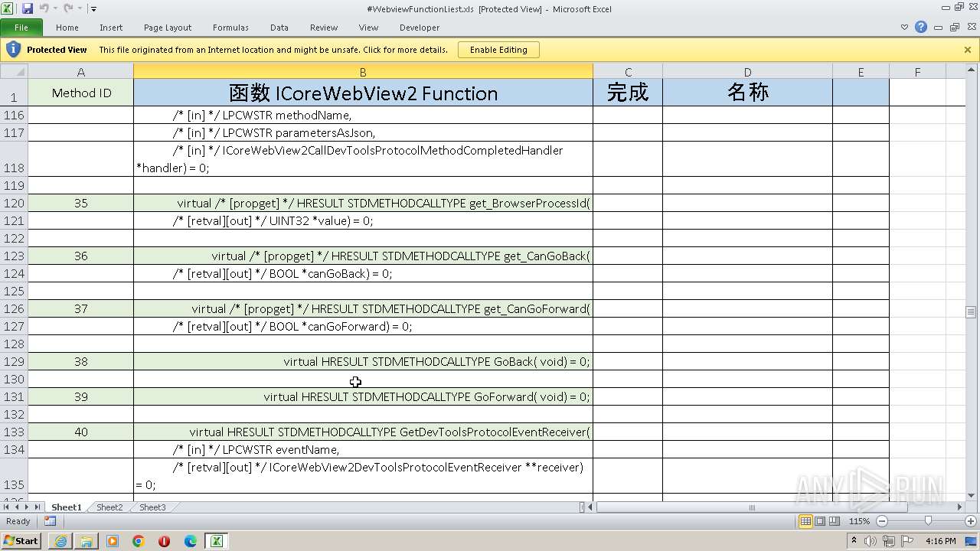980x551 pixels.
Task: Open the Formulas ribbon tab
Action: click(230, 28)
